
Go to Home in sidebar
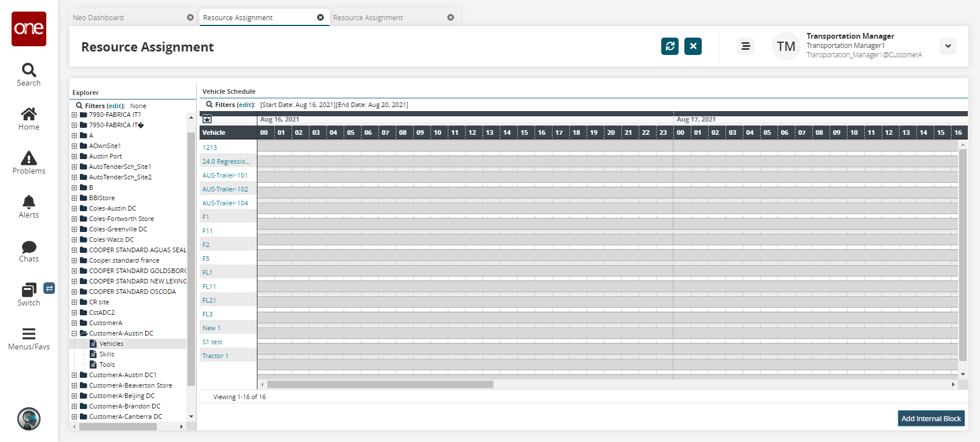[29, 113]
